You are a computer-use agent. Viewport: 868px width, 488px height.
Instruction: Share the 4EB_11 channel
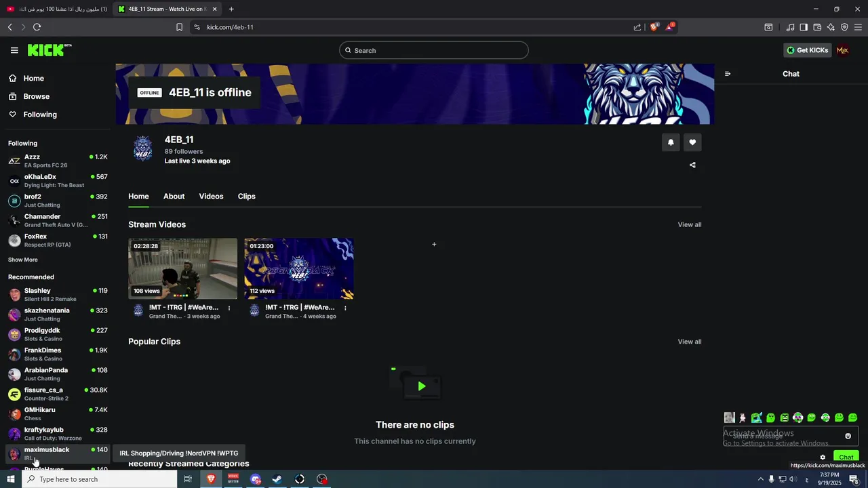coord(692,165)
